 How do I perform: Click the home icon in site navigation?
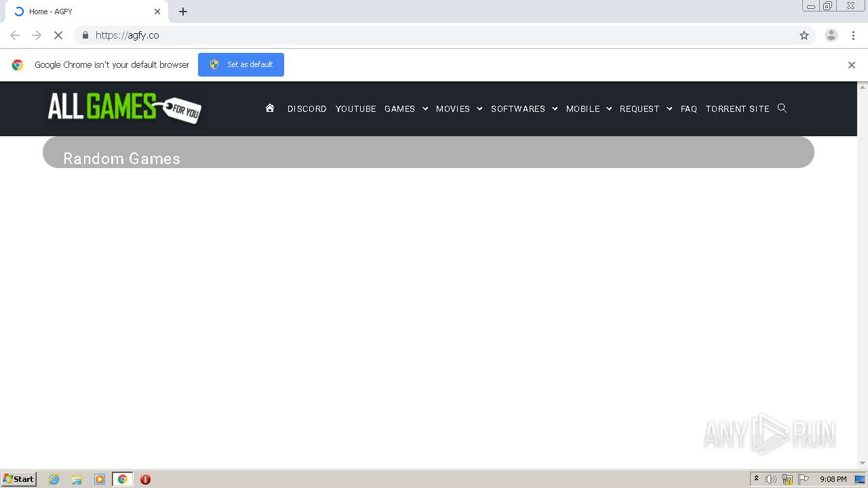(270, 108)
